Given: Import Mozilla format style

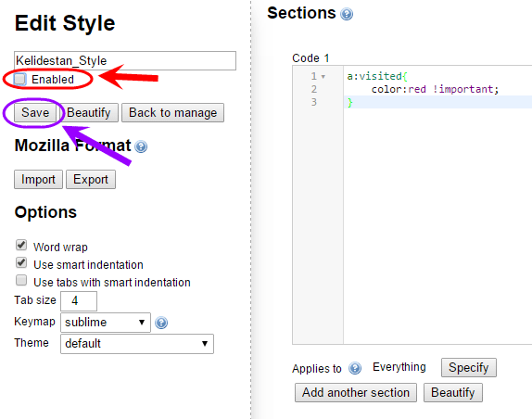Looking at the screenshot, I should coord(38,180).
